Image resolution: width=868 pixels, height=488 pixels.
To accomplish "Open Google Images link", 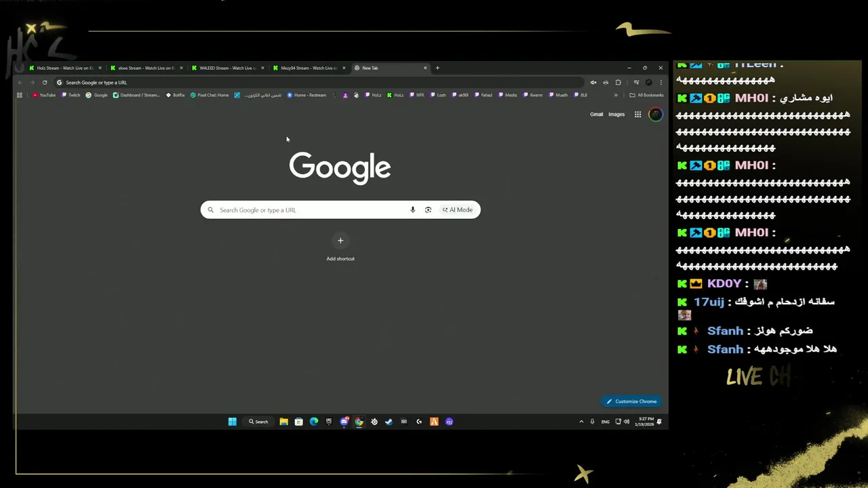I will point(616,115).
